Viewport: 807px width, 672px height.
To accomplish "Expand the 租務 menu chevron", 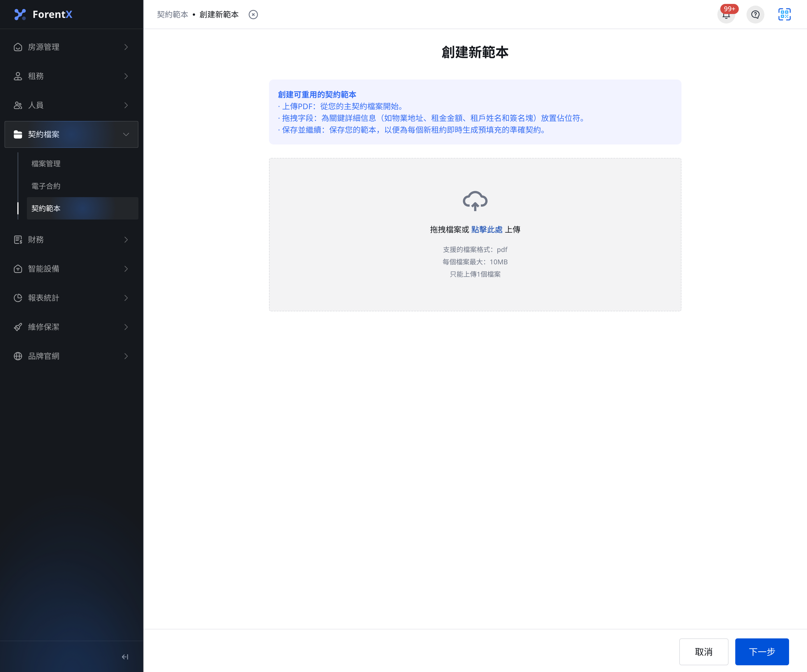I will click(x=126, y=76).
